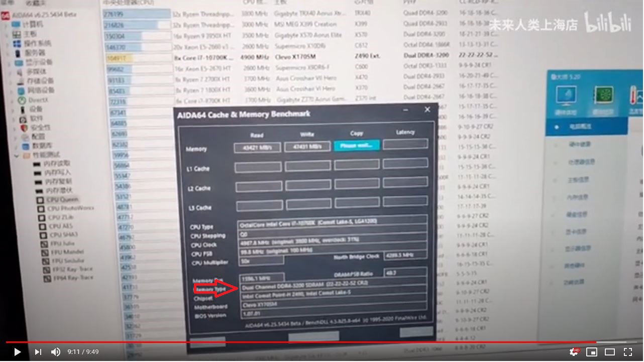Select the CPU SHA3 benchmark

point(58,234)
